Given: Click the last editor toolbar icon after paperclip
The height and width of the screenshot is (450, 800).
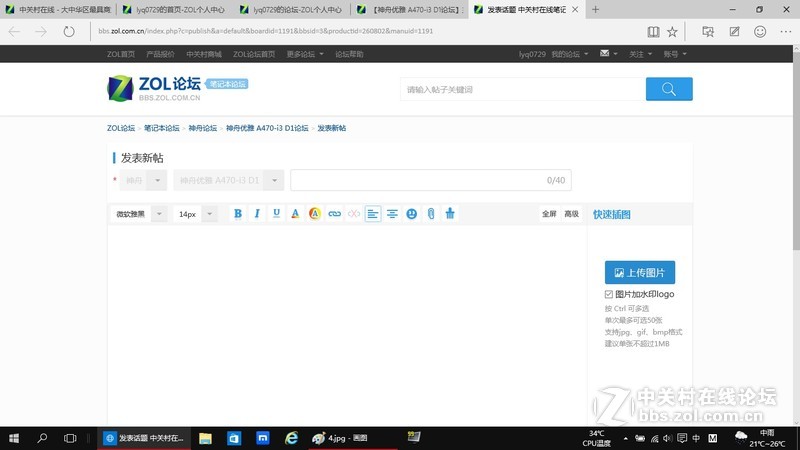Looking at the screenshot, I should pyautogui.click(x=450, y=214).
